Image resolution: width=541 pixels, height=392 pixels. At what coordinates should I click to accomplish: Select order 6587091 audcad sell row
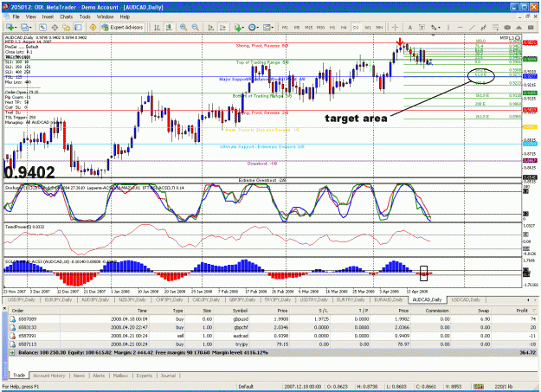point(273,336)
